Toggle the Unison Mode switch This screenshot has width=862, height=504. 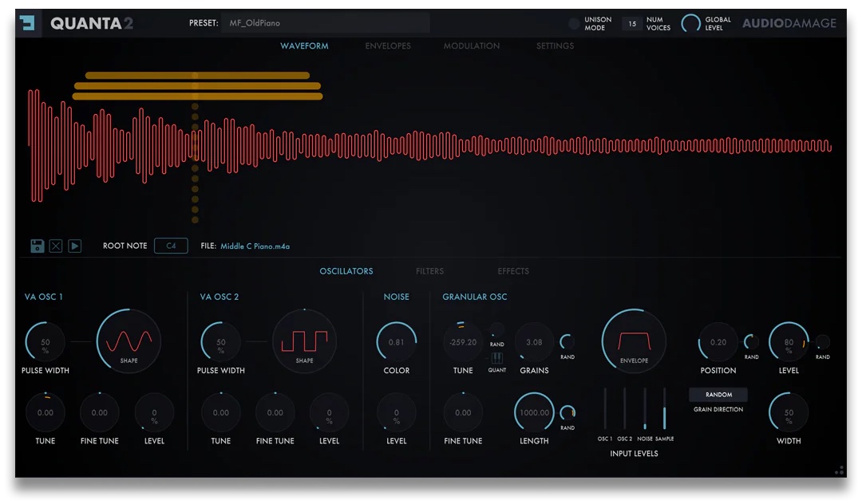tap(574, 24)
